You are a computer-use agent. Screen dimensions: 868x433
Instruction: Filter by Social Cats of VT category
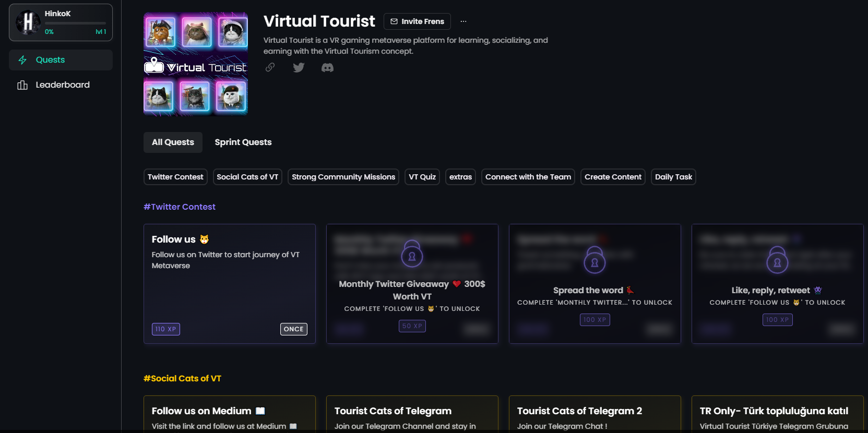point(247,177)
